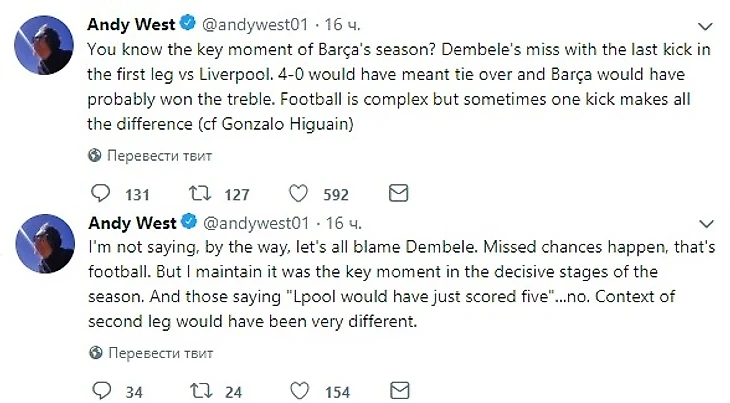Open Andy West's profile from first tweet name
Viewport: 730px width, 403px height.
[132, 23]
